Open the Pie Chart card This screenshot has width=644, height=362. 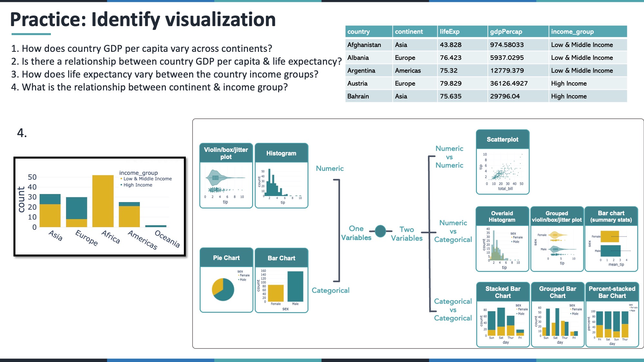click(226, 280)
